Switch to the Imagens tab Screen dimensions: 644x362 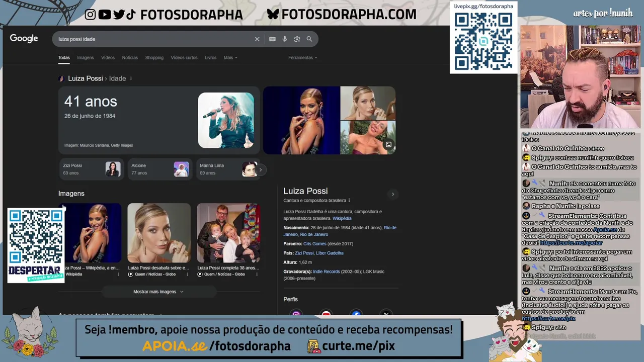tap(86, 58)
